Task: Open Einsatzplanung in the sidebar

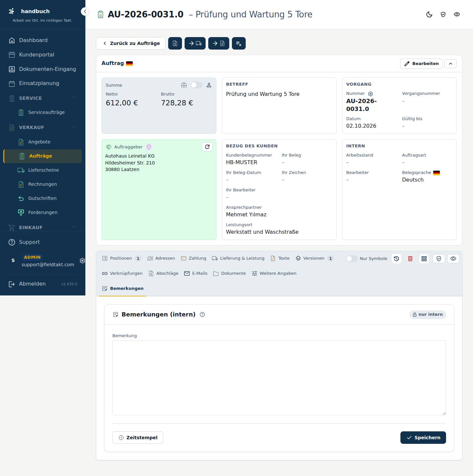Action: (43, 83)
